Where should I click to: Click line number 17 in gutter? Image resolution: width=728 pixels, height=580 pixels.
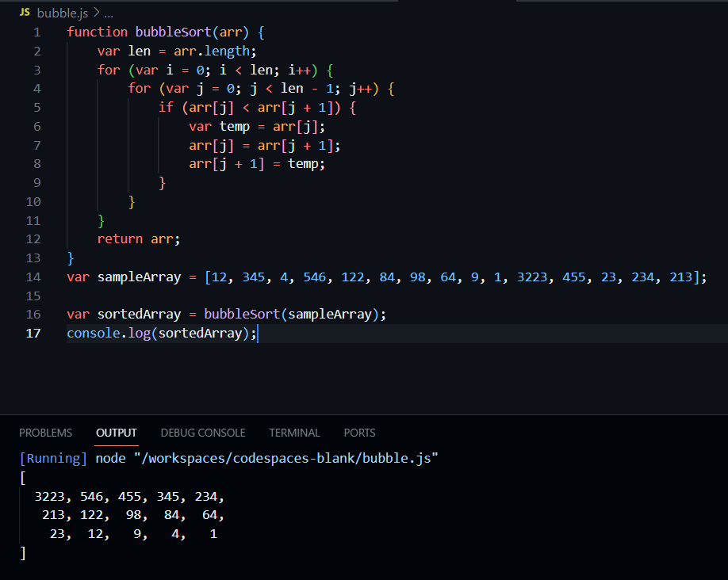pyautogui.click(x=33, y=333)
